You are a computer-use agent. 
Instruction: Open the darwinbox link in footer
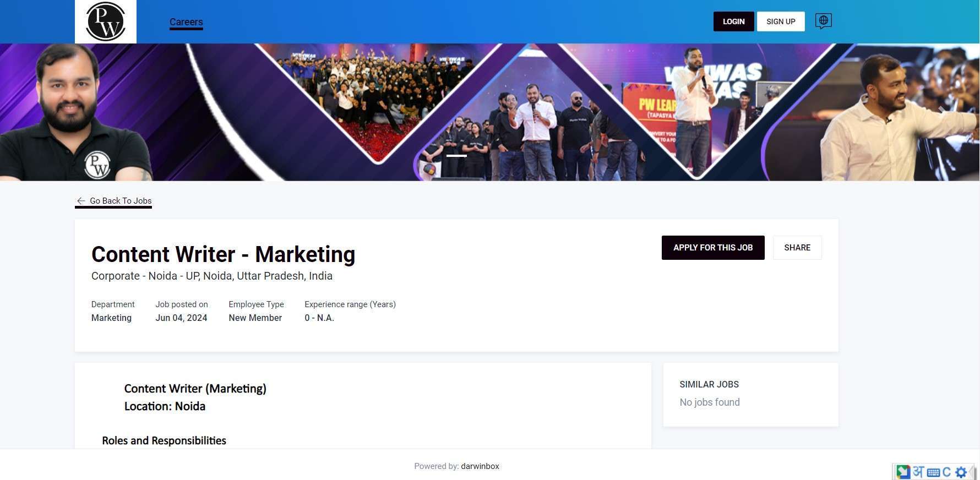coord(480,466)
